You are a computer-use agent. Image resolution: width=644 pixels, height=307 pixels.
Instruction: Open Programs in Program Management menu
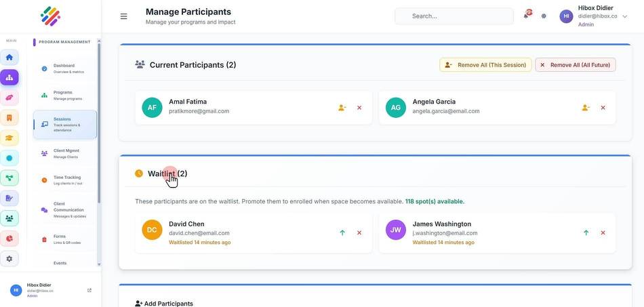pos(65,96)
